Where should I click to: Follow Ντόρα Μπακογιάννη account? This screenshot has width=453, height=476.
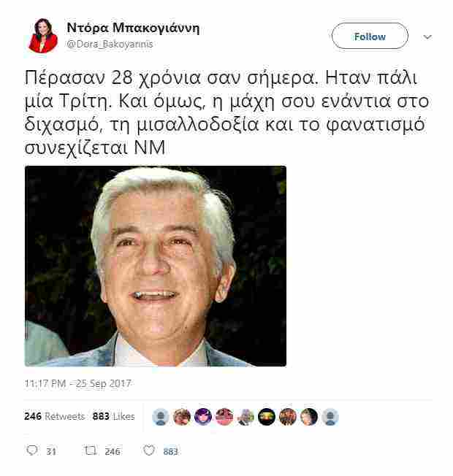370,36
